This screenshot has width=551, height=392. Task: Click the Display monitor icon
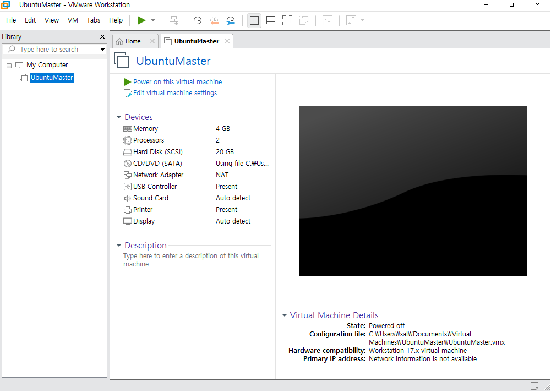[x=128, y=221]
